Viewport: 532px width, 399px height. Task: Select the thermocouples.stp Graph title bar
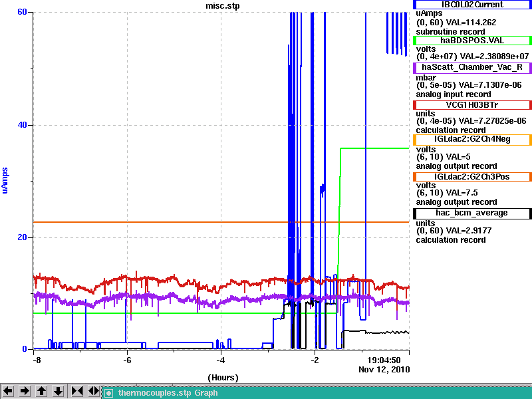click(317, 393)
